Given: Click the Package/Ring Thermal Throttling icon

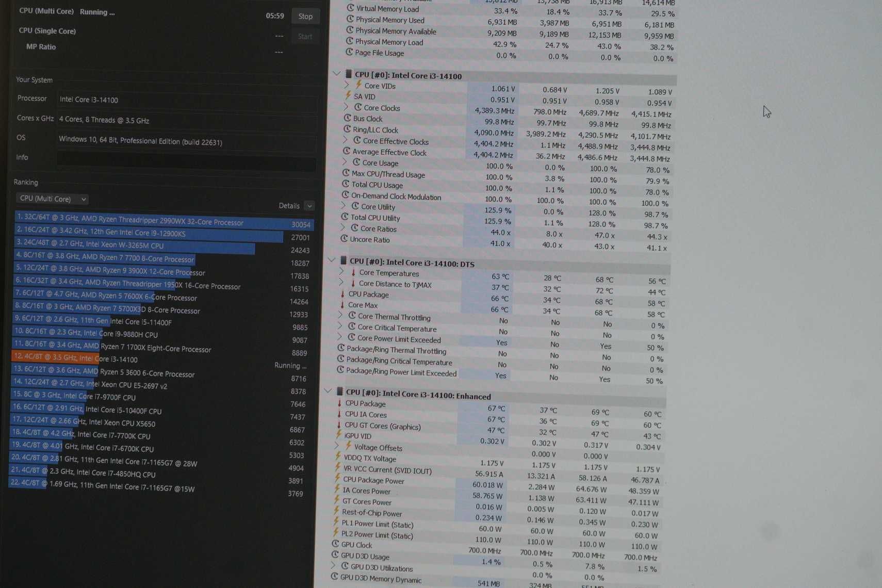Looking at the screenshot, I should coord(341,348).
